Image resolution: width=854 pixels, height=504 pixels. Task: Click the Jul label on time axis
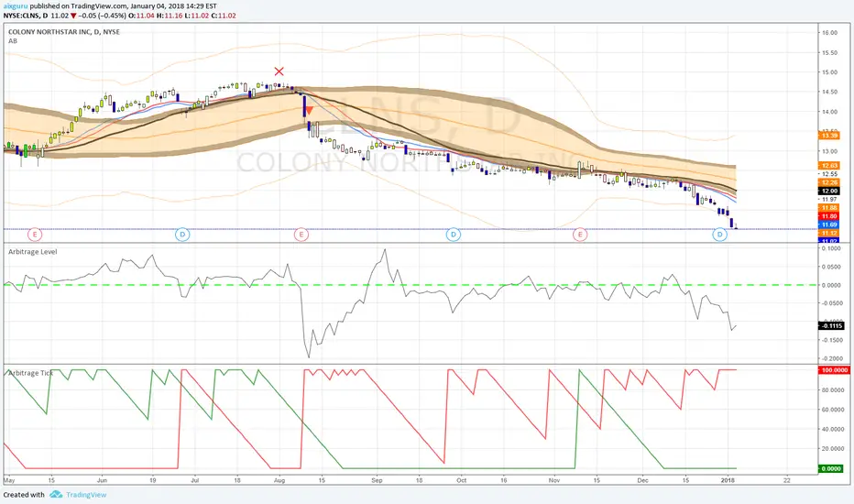click(x=195, y=480)
